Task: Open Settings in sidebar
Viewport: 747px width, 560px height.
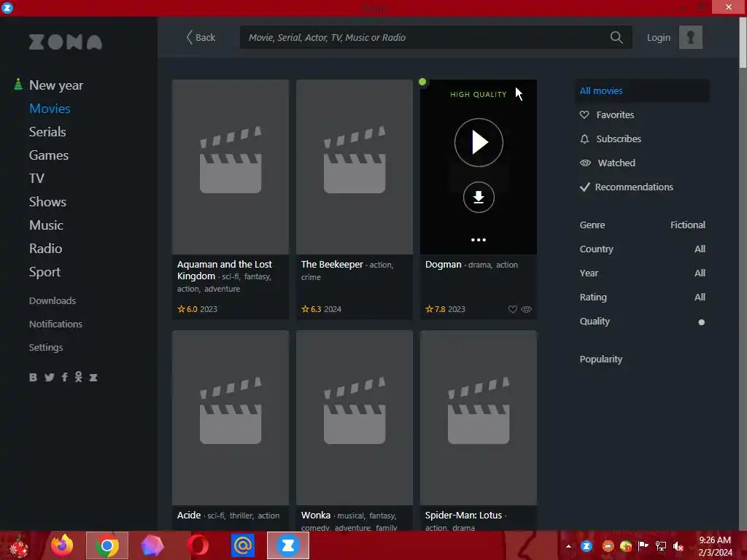Action: point(46,347)
